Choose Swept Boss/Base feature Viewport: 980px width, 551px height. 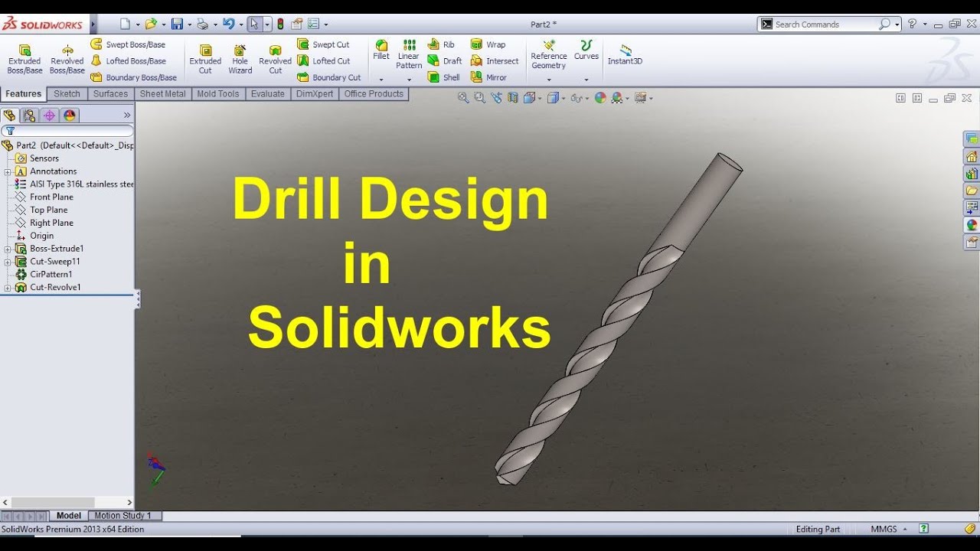tap(128, 44)
